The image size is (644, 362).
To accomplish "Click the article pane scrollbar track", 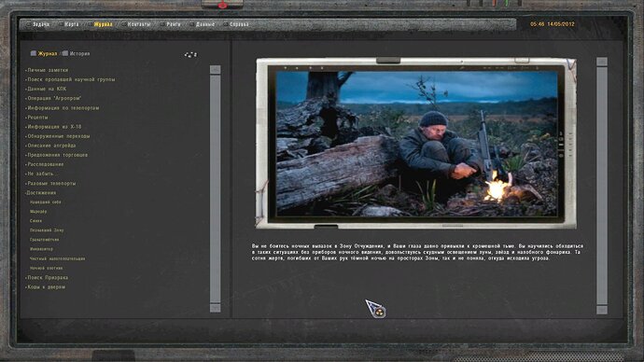I will [602, 186].
